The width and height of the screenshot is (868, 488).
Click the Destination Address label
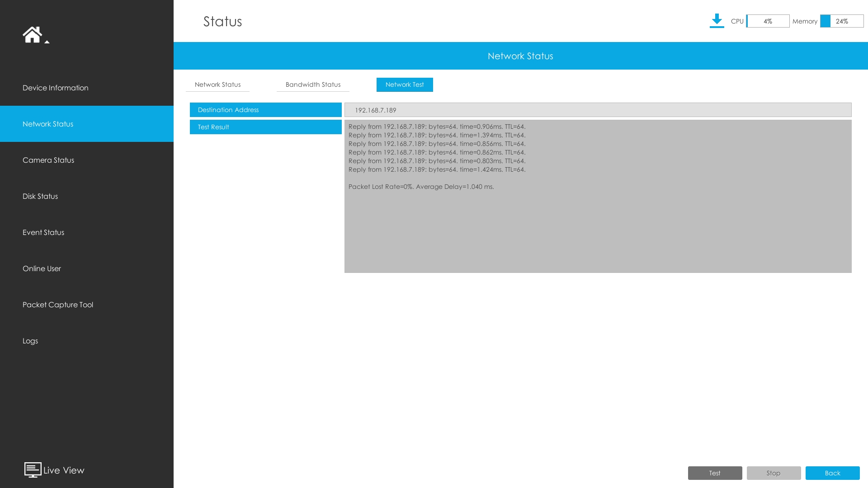266,110
